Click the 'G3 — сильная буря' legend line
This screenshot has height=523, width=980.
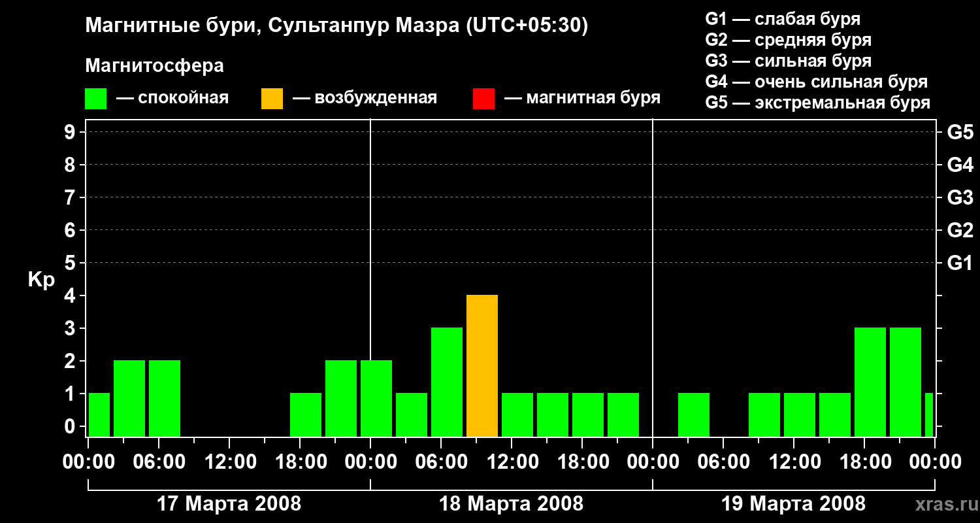(x=789, y=61)
